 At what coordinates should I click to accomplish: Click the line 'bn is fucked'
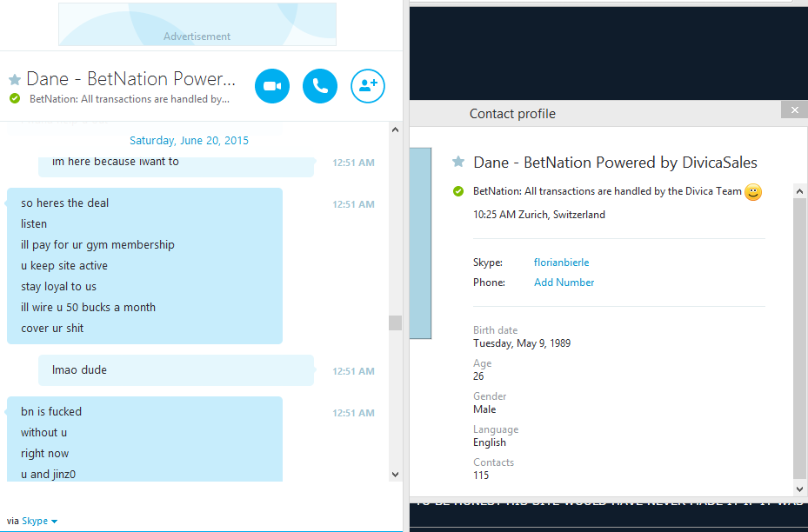[x=51, y=411]
